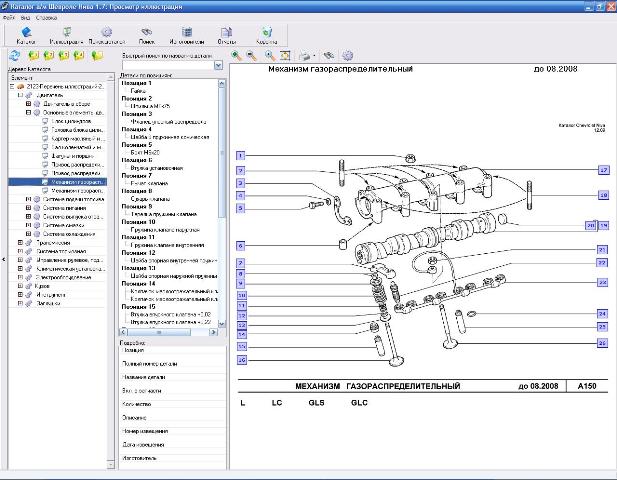Click callout number 6 on the diagram
The width and height of the screenshot is (617, 480).
241,246
